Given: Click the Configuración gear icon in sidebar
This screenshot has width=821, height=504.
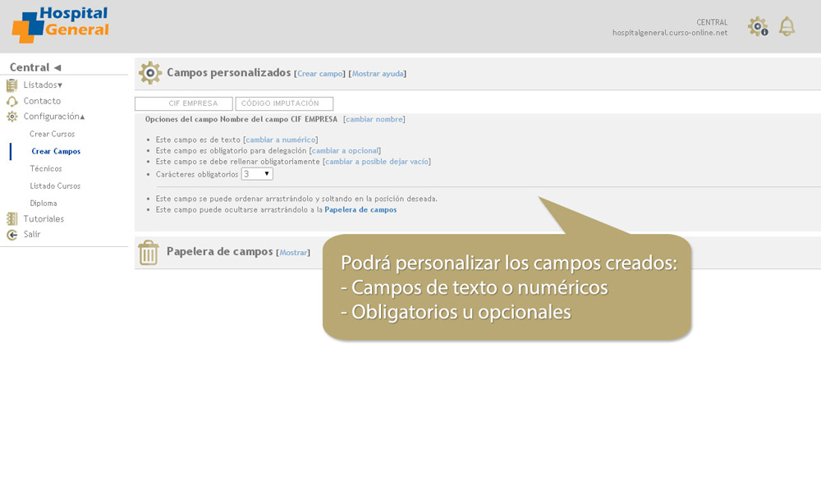Looking at the screenshot, I should (x=11, y=117).
